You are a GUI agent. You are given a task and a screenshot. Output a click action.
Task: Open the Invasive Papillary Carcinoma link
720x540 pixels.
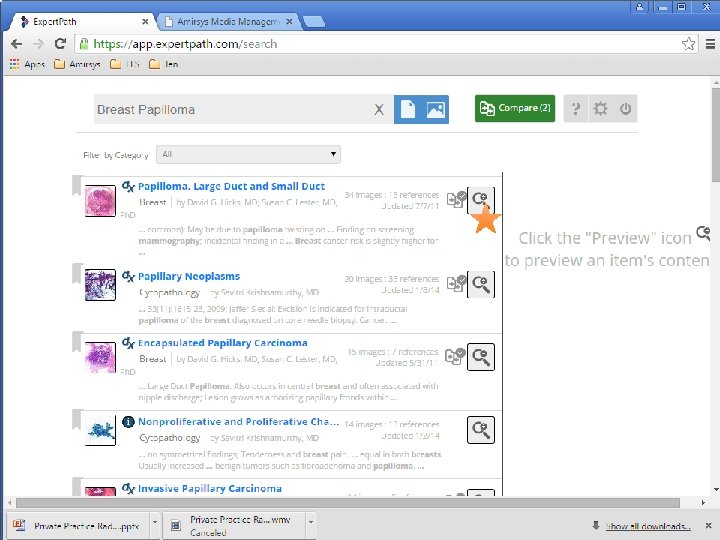(210, 488)
